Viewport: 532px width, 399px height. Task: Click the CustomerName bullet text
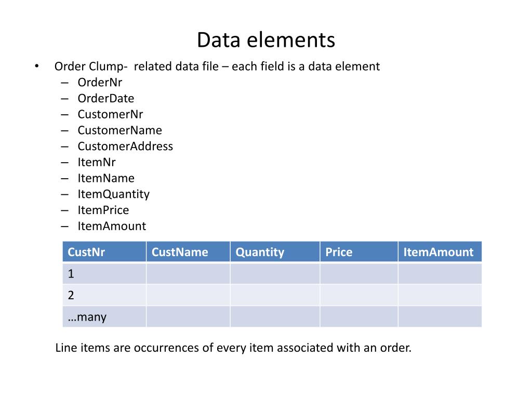[120, 130]
